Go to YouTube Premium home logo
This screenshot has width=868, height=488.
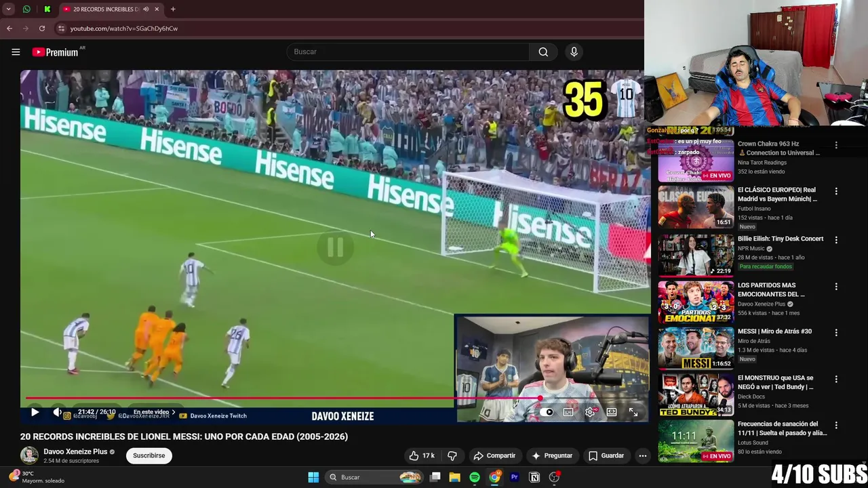tap(56, 52)
